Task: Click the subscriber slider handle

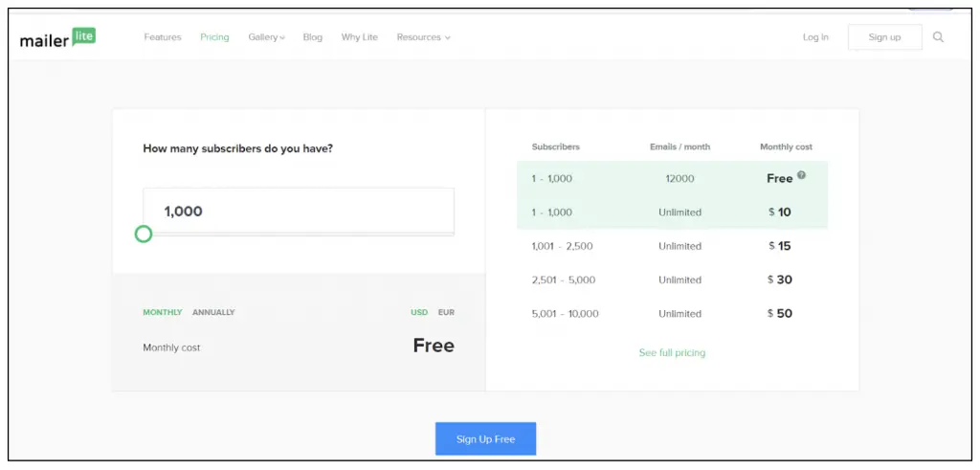Action: pyautogui.click(x=144, y=234)
